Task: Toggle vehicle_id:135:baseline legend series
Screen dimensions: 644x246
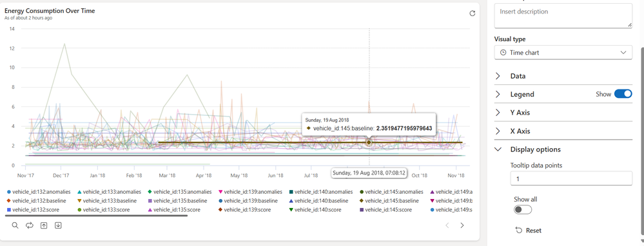Action: pyautogui.click(x=177, y=201)
